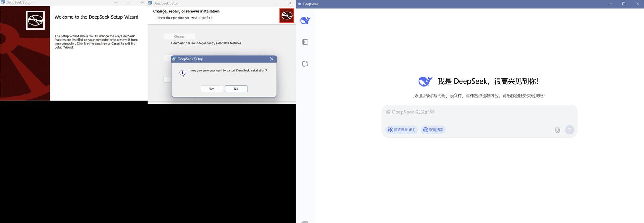
Task: Click the paperclip attach file icon
Action: pyautogui.click(x=557, y=130)
